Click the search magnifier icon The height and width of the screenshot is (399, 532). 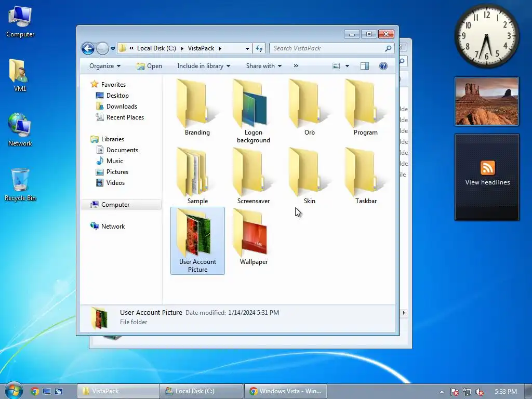click(x=388, y=48)
